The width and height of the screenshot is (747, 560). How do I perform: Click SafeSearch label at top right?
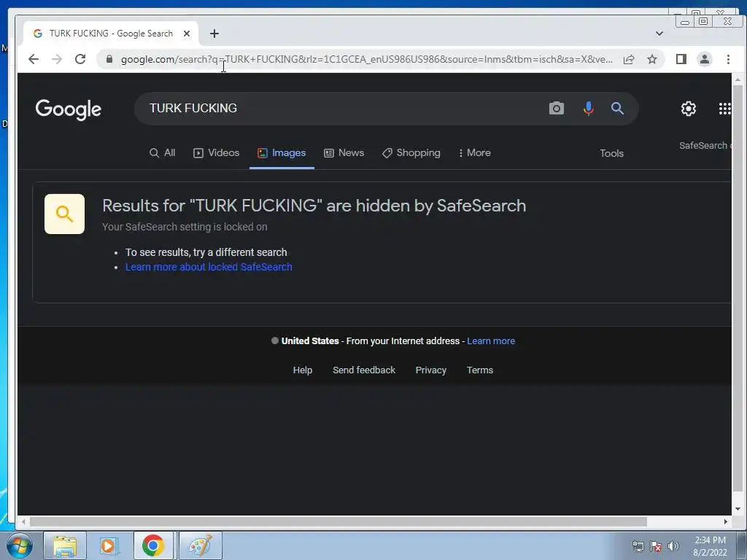tap(705, 146)
